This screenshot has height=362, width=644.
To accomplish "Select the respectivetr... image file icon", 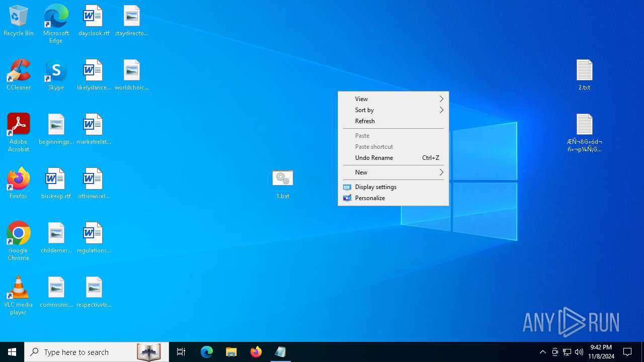I will click(x=94, y=293).
